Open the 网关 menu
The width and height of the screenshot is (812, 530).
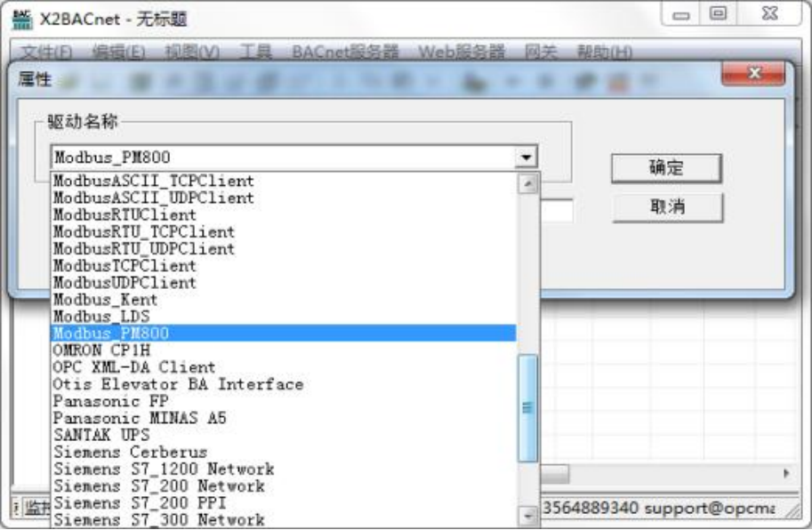pos(541,52)
